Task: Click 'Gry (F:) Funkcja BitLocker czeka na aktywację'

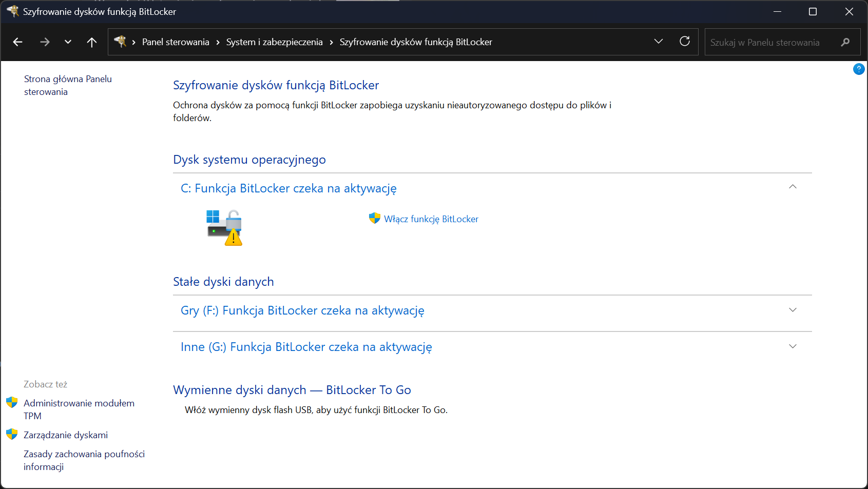Action: tap(302, 310)
